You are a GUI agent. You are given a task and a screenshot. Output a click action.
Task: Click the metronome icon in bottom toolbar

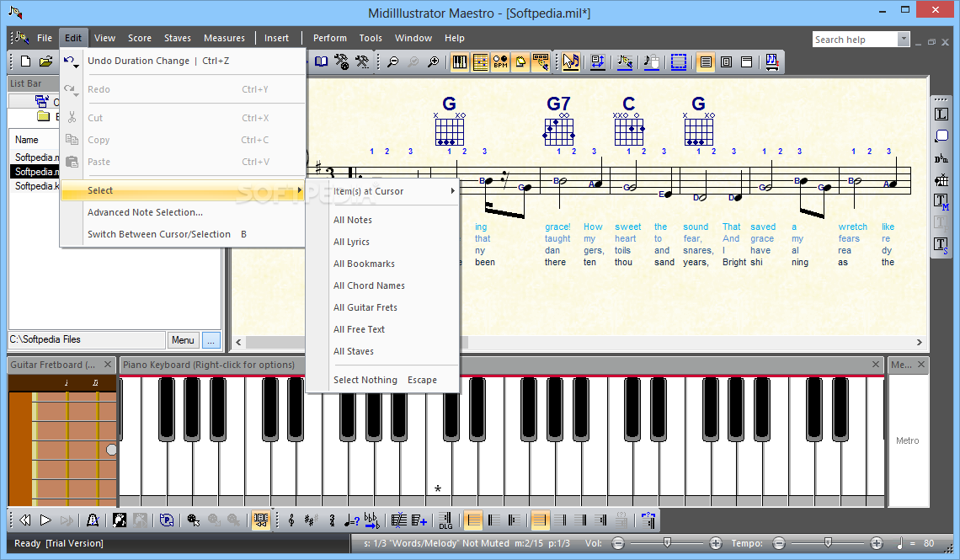[x=93, y=520]
